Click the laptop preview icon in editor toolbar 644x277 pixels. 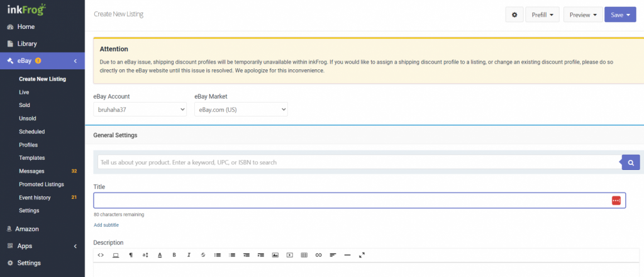(116, 255)
